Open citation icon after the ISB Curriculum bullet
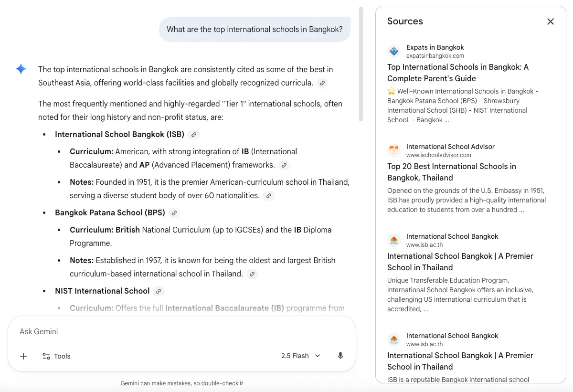573x392 pixels. point(284,165)
